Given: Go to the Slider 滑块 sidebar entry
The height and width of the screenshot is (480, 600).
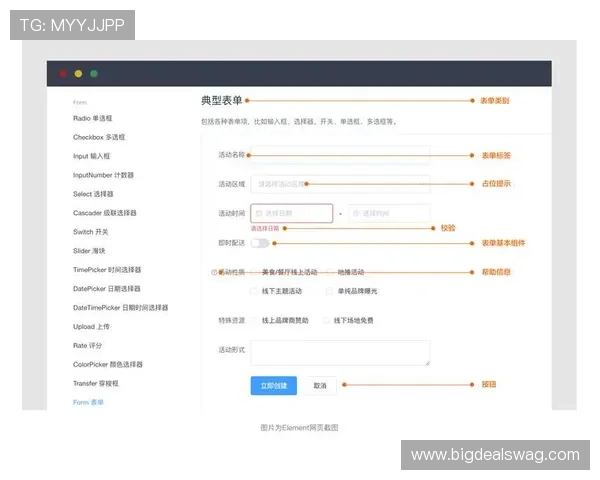Looking at the screenshot, I should (89, 251).
